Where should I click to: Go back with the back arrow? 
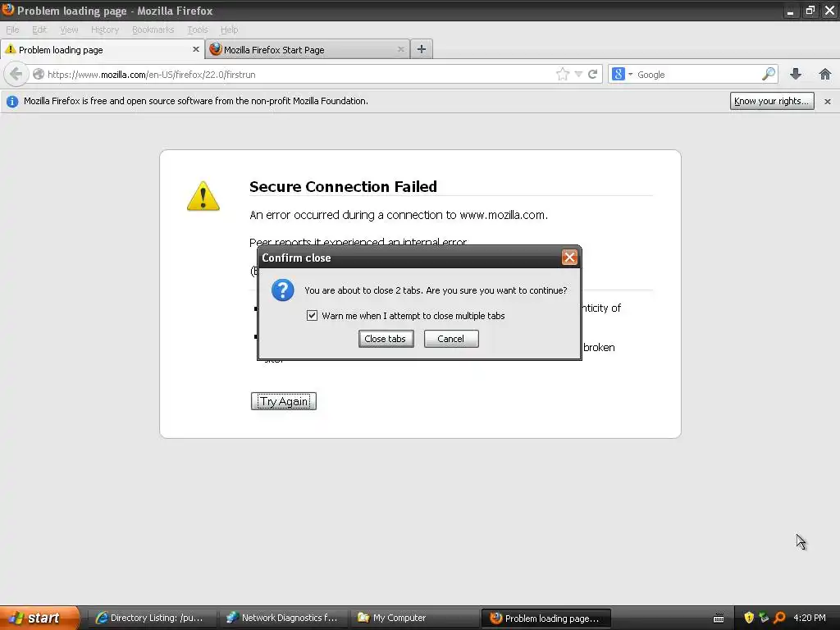click(x=16, y=74)
